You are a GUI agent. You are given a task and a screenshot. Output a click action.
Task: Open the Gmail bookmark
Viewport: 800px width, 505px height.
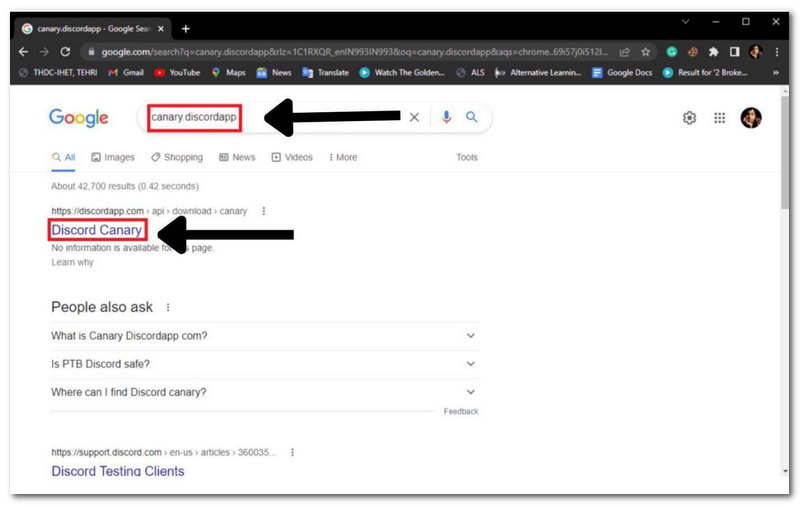coord(126,72)
